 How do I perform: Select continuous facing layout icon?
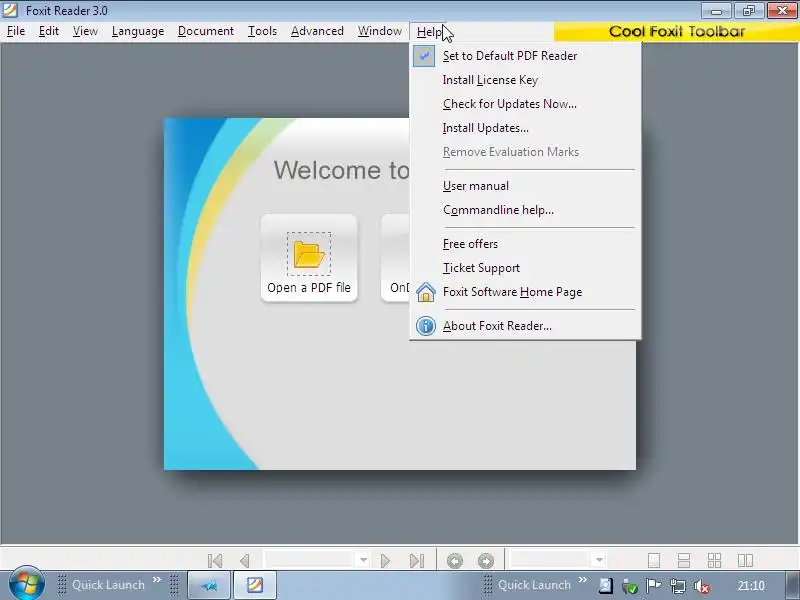click(x=714, y=561)
